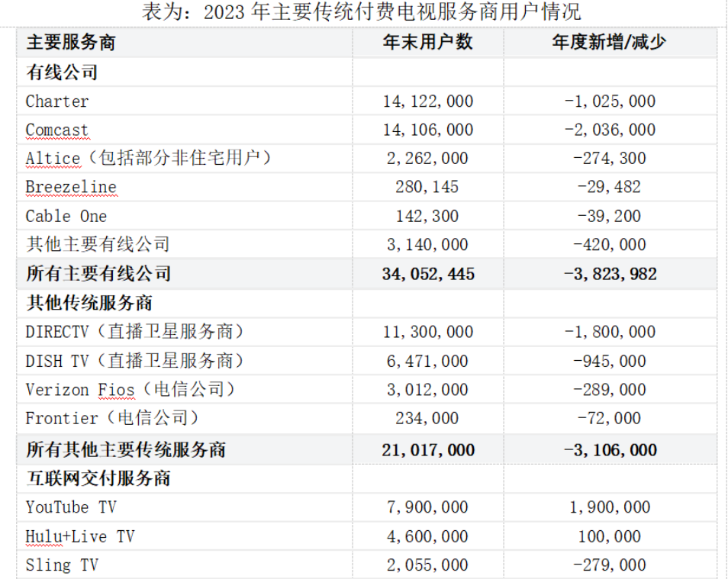The width and height of the screenshot is (728, 579).
Task: Select subtotal value 21,017,000
Action: coord(428,450)
